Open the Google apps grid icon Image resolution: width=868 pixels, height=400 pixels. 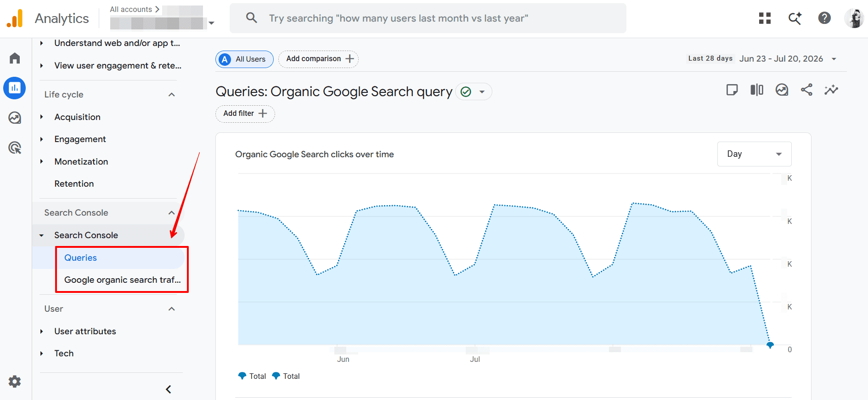(765, 18)
